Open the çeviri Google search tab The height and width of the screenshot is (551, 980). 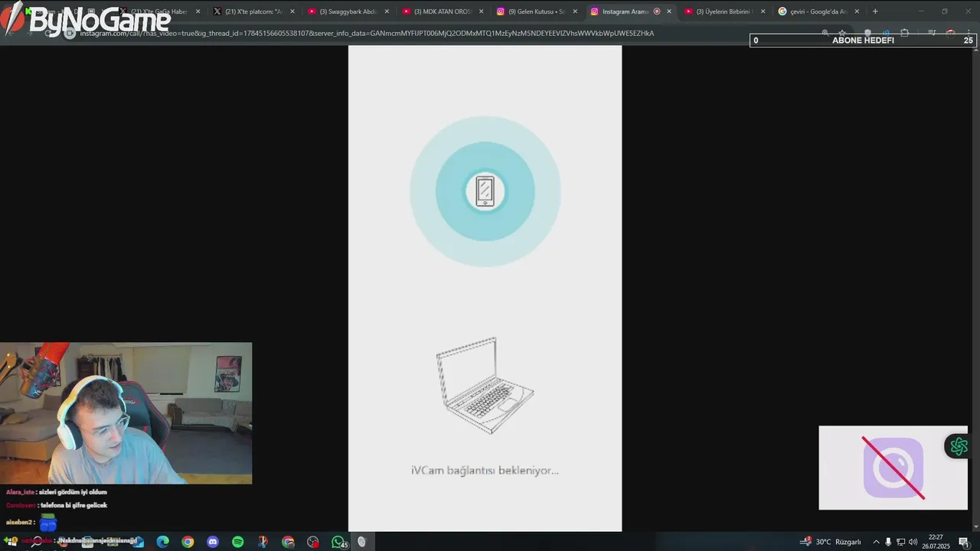(818, 11)
